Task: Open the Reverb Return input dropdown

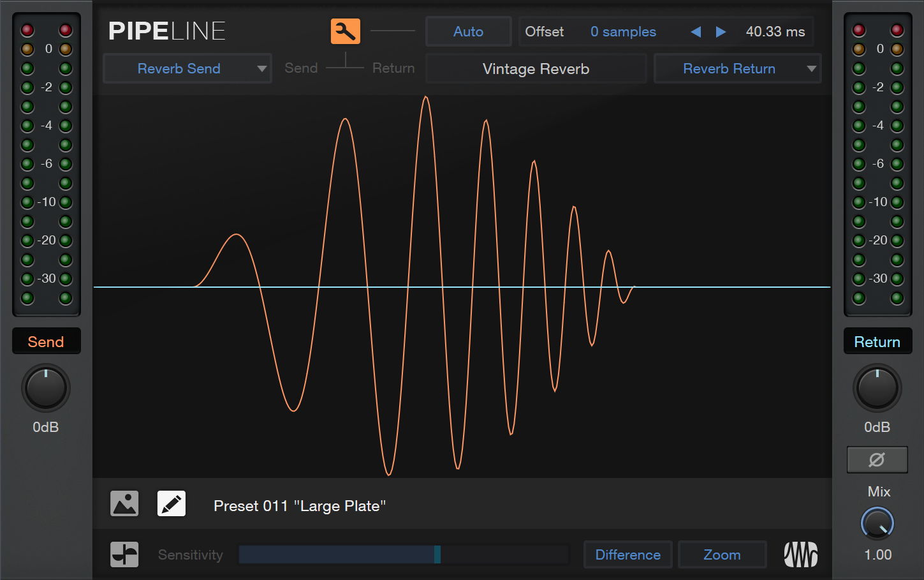Action: pyautogui.click(x=738, y=68)
